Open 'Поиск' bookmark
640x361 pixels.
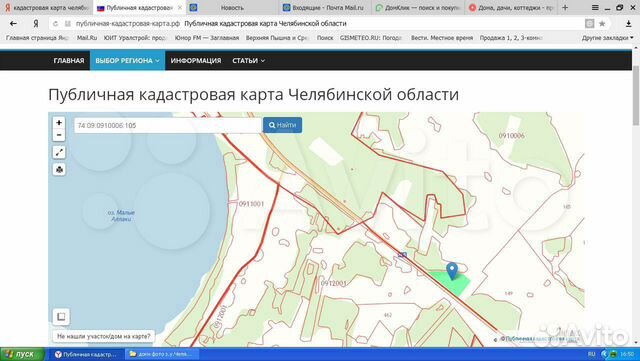[325, 38]
